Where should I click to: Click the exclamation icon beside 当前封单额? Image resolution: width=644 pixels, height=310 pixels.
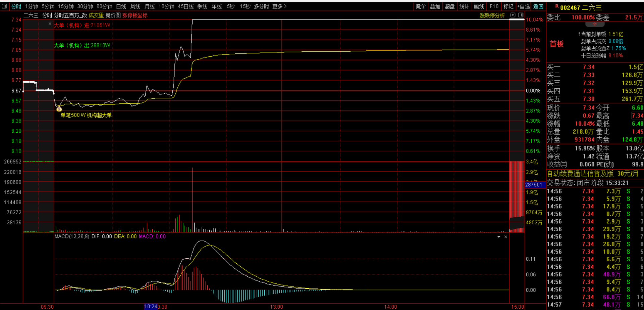tap(579, 34)
